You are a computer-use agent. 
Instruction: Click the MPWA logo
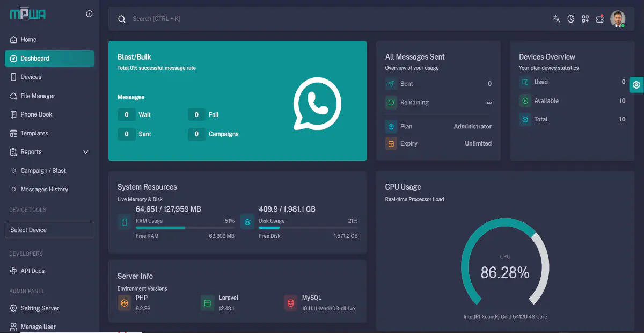28,15
